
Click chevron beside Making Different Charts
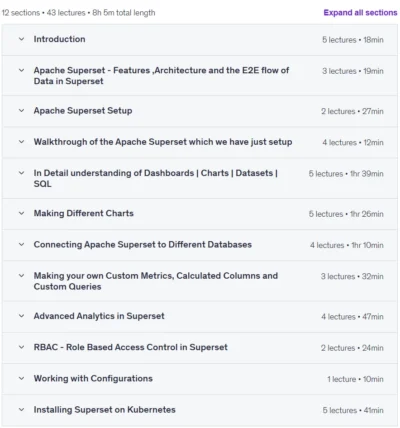21,213
